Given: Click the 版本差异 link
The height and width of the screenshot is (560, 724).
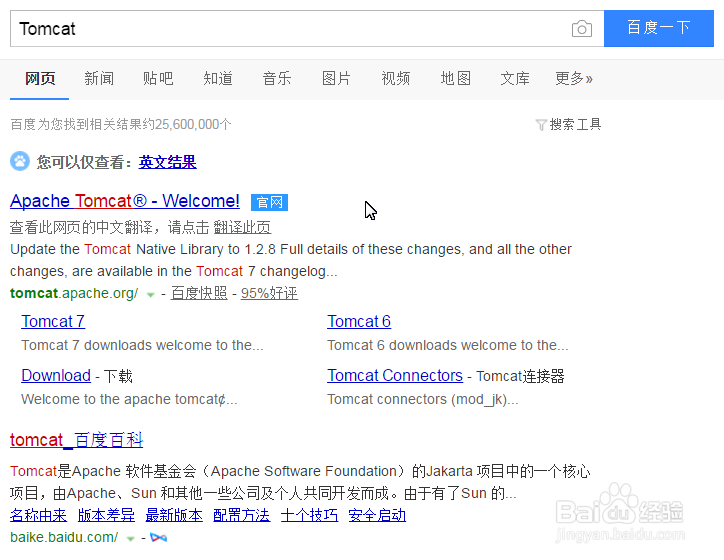Looking at the screenshot, I should (106, 515).
